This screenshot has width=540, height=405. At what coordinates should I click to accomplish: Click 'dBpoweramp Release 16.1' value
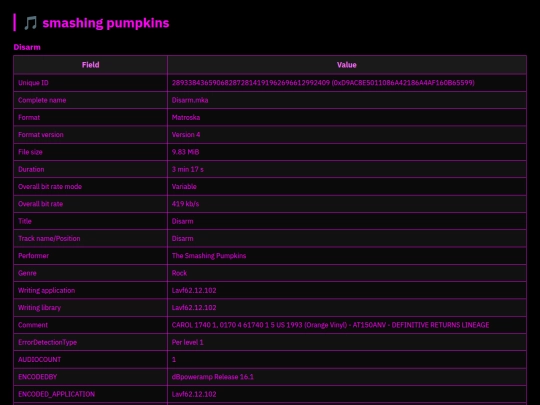(212, 377)
